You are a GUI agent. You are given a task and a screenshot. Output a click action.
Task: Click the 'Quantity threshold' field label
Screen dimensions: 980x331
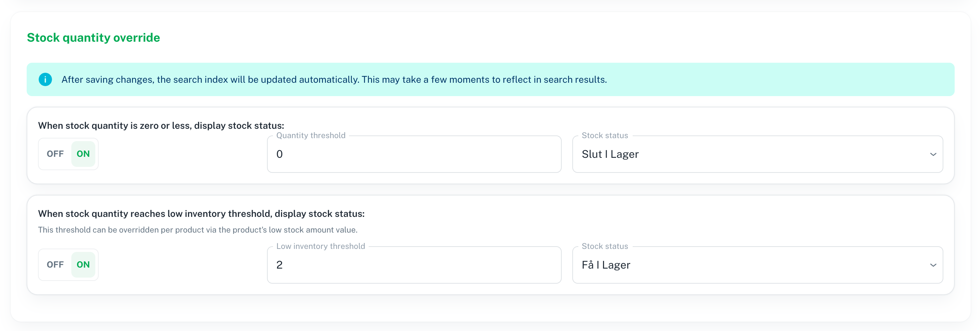(311, 135)
